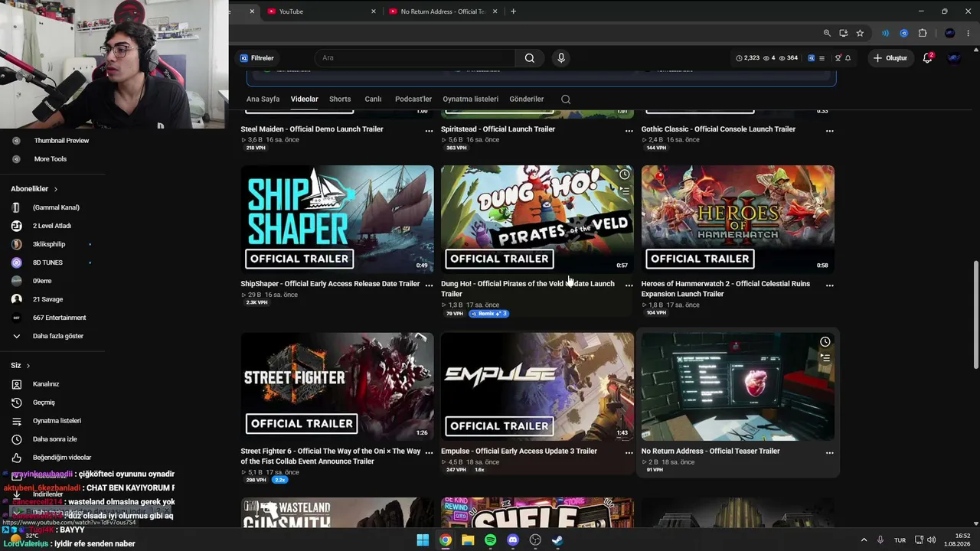980x551 pixels.
Task: Open Steam from the taskbar
Action: 557,540
